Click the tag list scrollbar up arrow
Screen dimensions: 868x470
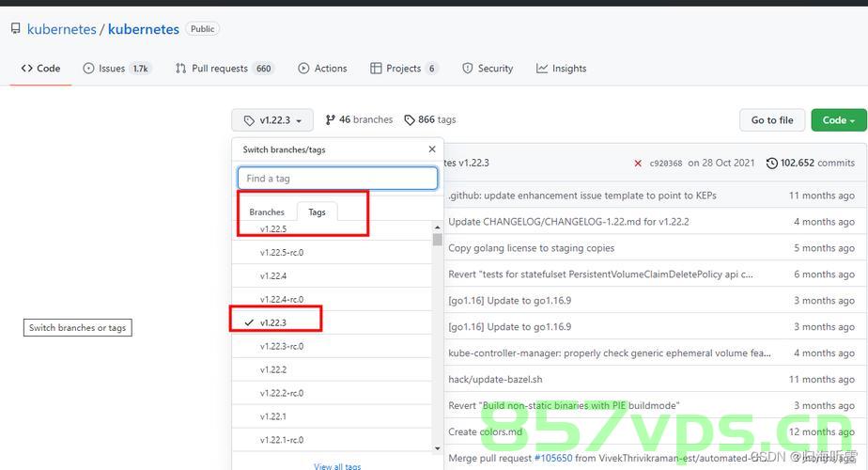click(x=438, y=227)
